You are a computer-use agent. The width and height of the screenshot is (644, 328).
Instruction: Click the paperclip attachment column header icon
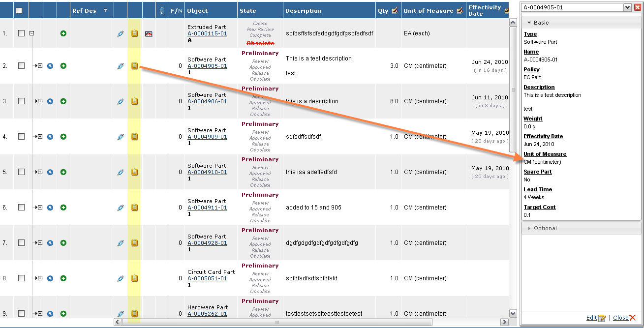[161, 10]
